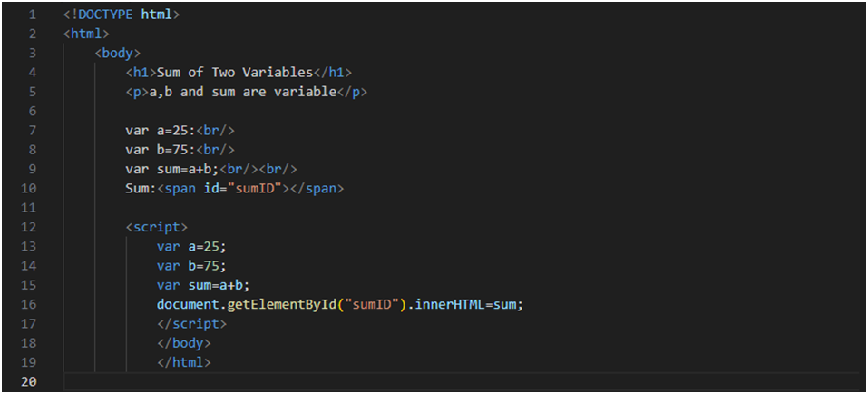The image size is (868, 394).
Task: Click line number 1 in the gutter
Action: click(32, 15)
